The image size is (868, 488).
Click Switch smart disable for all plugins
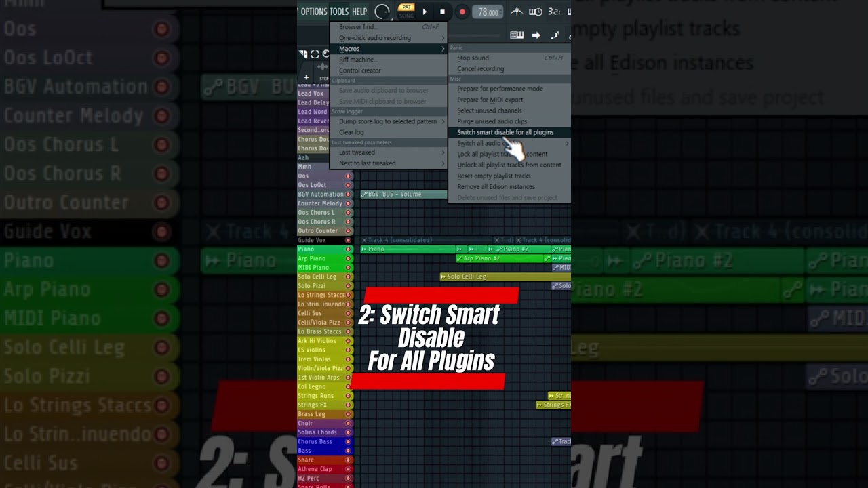[x=509, y=132]
